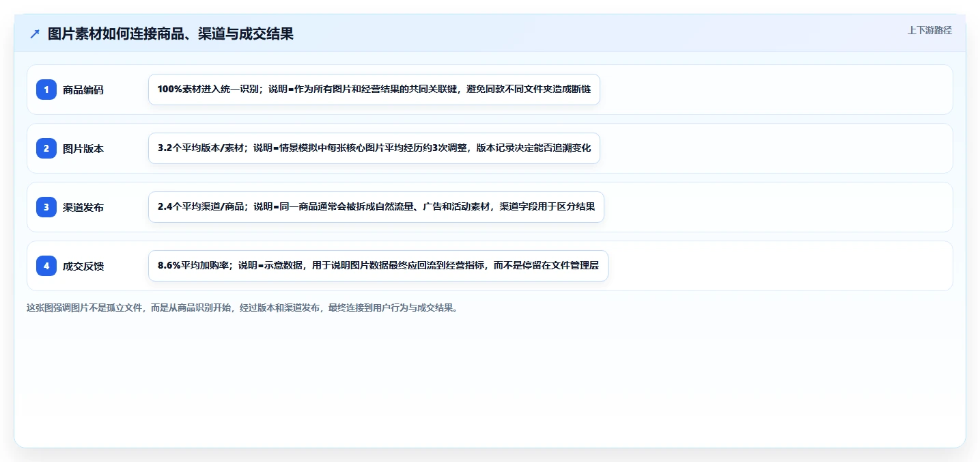The width and height of the screenshot is (980, 462).
Task: Click the 图片版本 step label
Action: pos(83,148)
